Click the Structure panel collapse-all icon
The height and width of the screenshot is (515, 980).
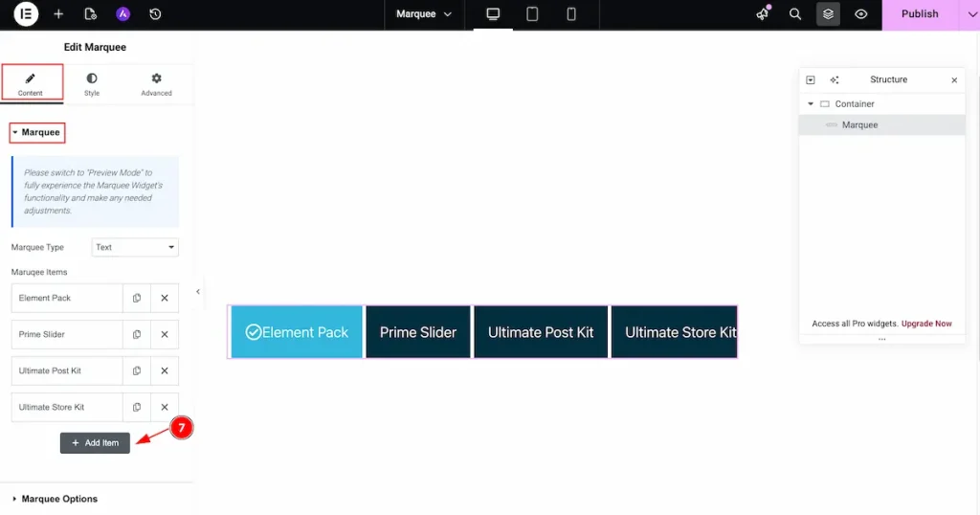[x=811, y=80]
